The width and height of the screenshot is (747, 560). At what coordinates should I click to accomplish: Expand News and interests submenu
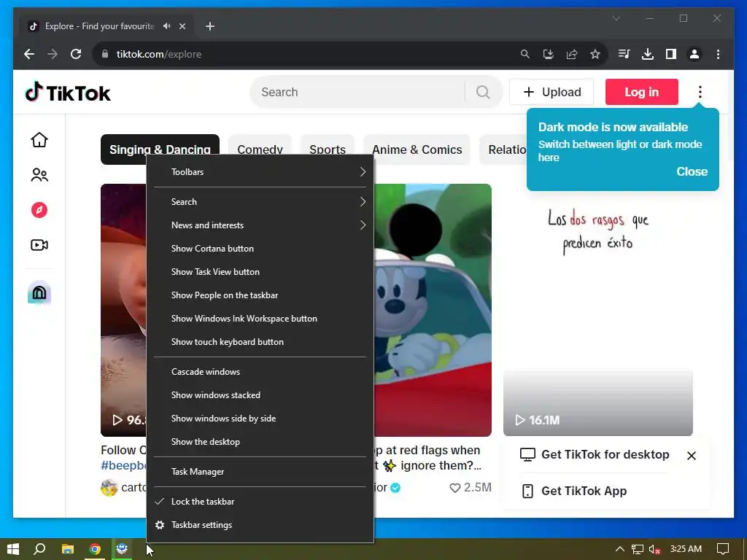pos(260,225)
